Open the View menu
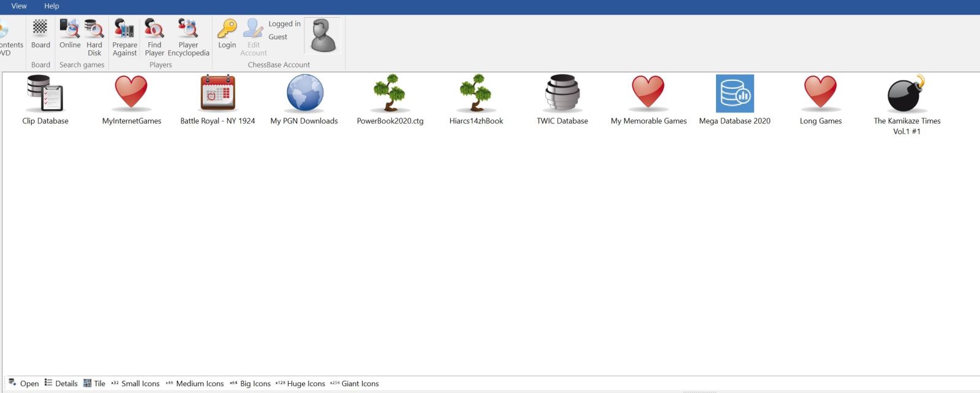 click(x=19, y=6)
